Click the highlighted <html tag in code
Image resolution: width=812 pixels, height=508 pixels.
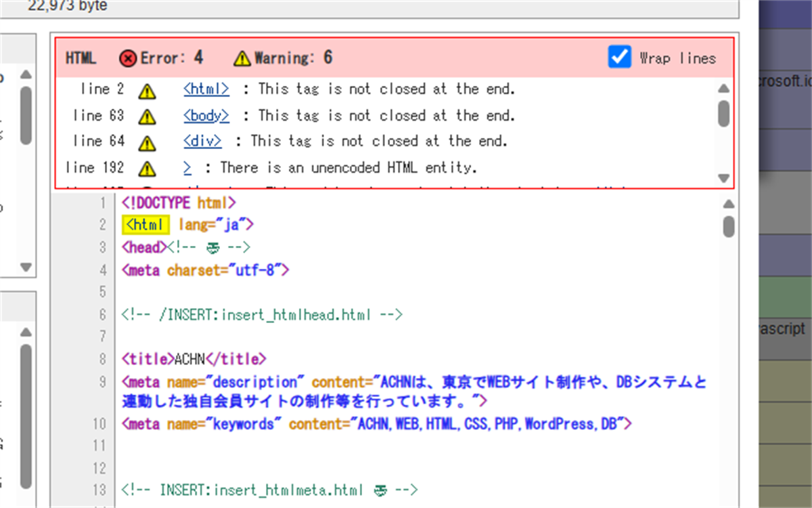pyautogui.click(x=146, y=225)
